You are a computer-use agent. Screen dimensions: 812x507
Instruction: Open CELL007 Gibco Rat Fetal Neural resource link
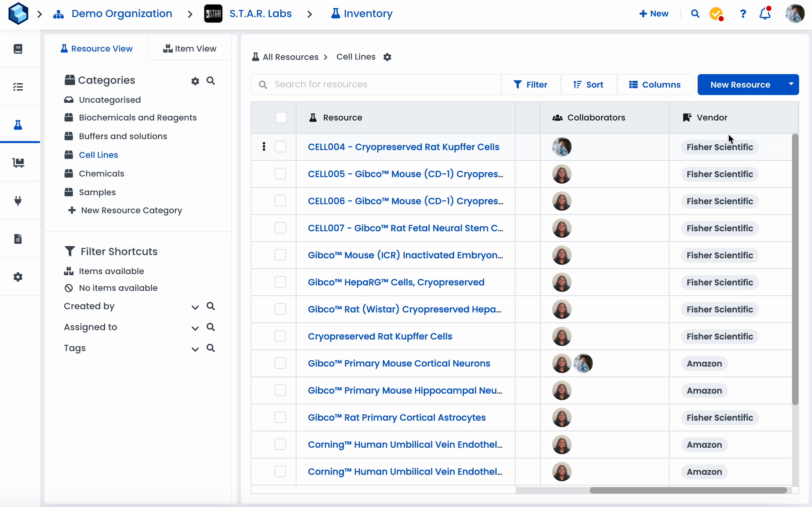point(405,228)
